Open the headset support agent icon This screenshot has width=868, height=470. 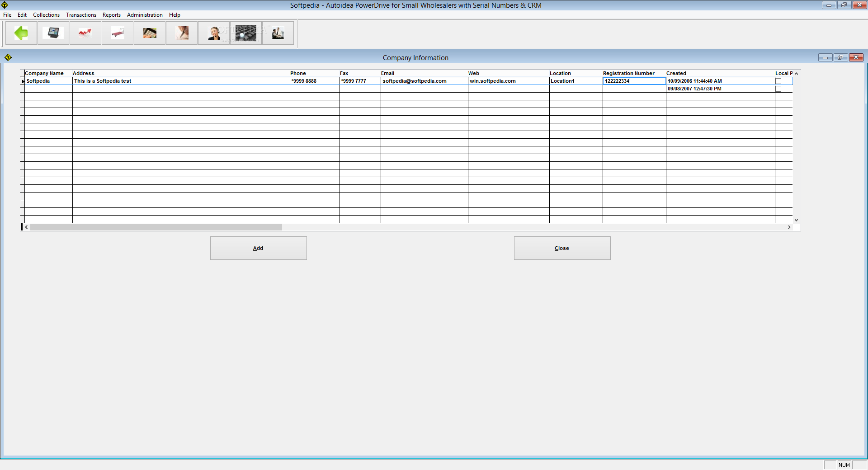pyautogui.click(x=214, y=33)
